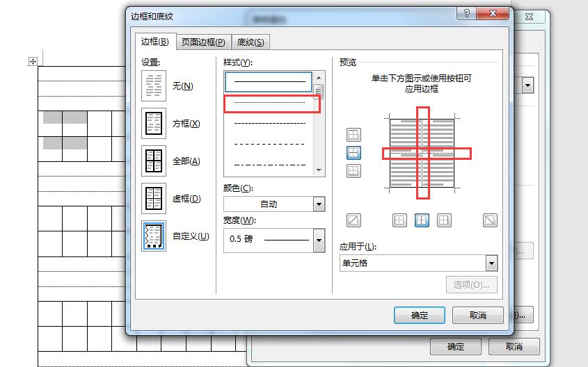Click the dialog help question-mark button
The image size is (588, 367).
coord(466,13)
